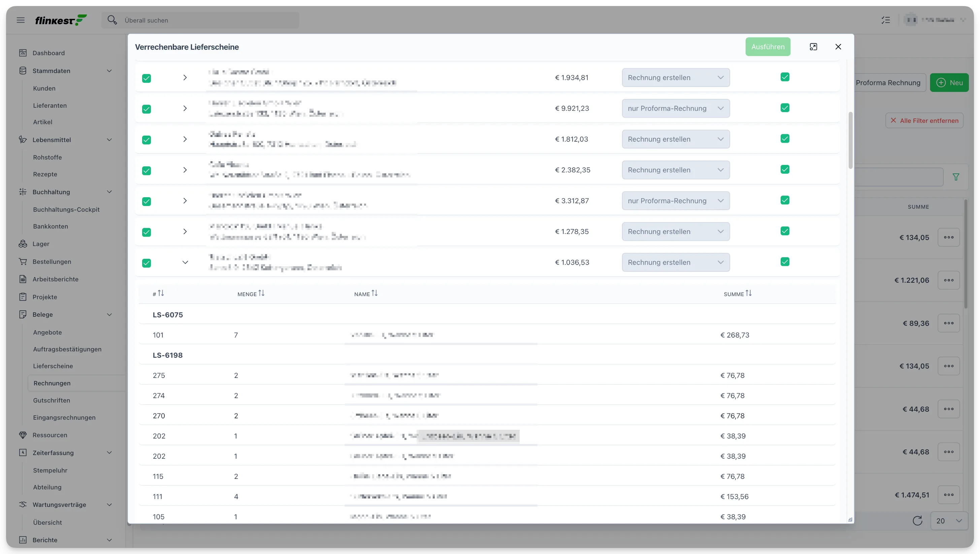Viewport: 980px width, 554px height.
Task: Close the Verrechenbare Lieferscheine dialog
Action: (838, 46)
